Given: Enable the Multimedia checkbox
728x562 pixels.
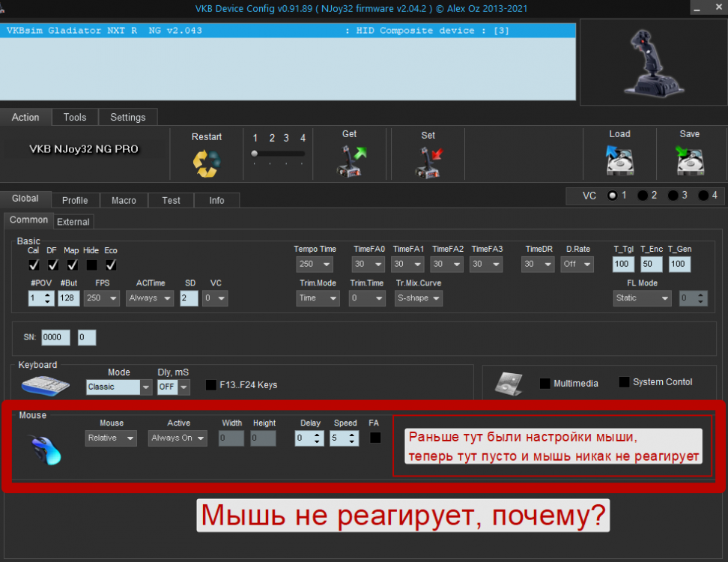Looking at the screenshot, I should tap(545, 384).
